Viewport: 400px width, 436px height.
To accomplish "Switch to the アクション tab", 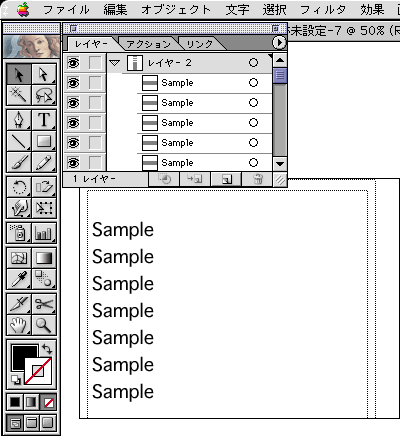I will click(148, 44).
